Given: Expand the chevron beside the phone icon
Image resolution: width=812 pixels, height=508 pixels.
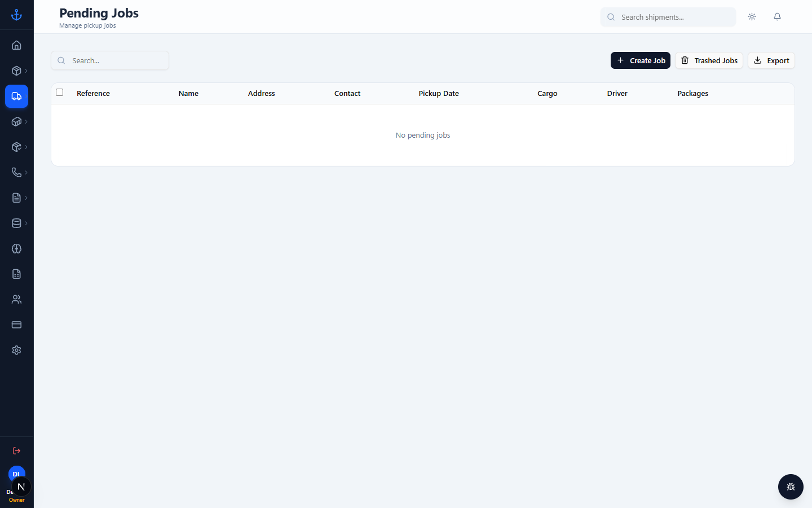Looking at the screenshot, I should (26, 172).
